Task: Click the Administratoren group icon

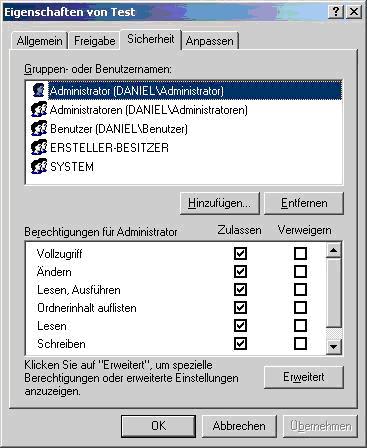Action: [x=39, y=109]
